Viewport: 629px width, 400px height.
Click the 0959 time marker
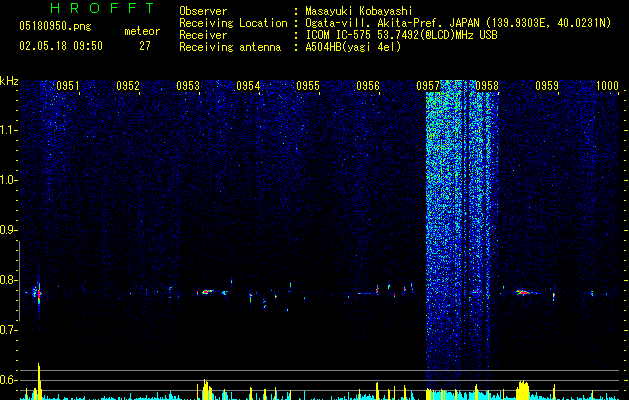coord(547,86)
